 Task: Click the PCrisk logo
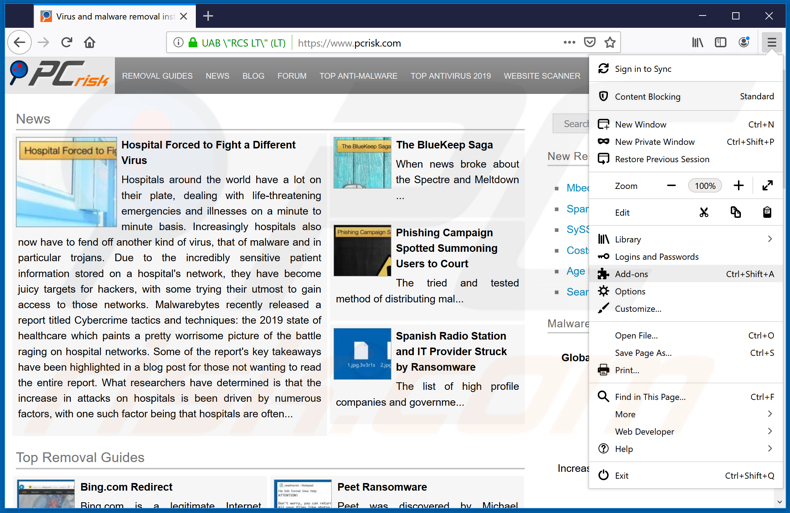coord(59,75)
